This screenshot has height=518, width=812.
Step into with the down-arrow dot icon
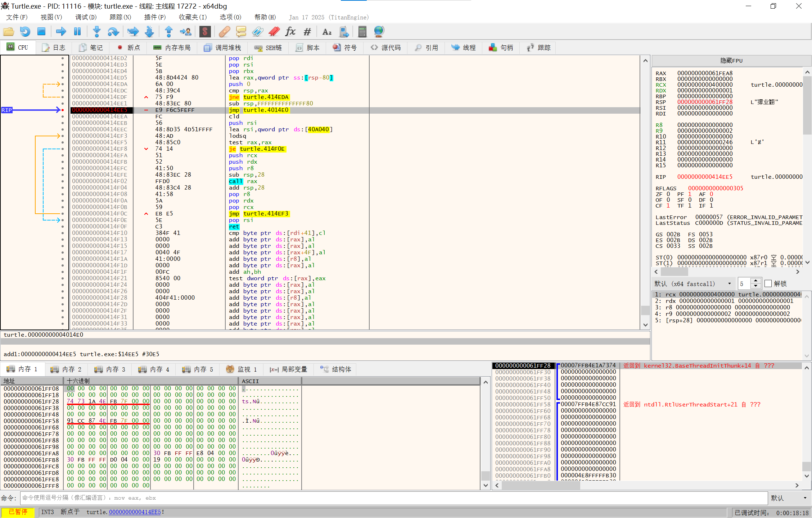coord(96,32)
